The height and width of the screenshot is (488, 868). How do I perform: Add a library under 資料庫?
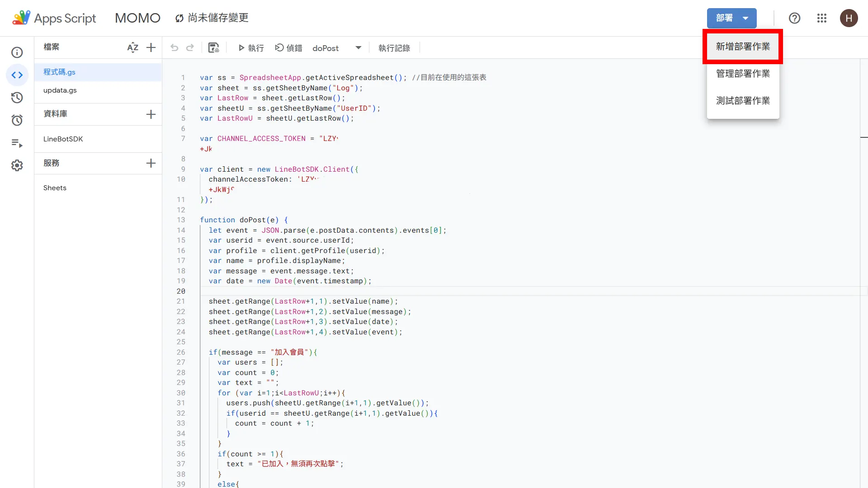click(151, 114)
